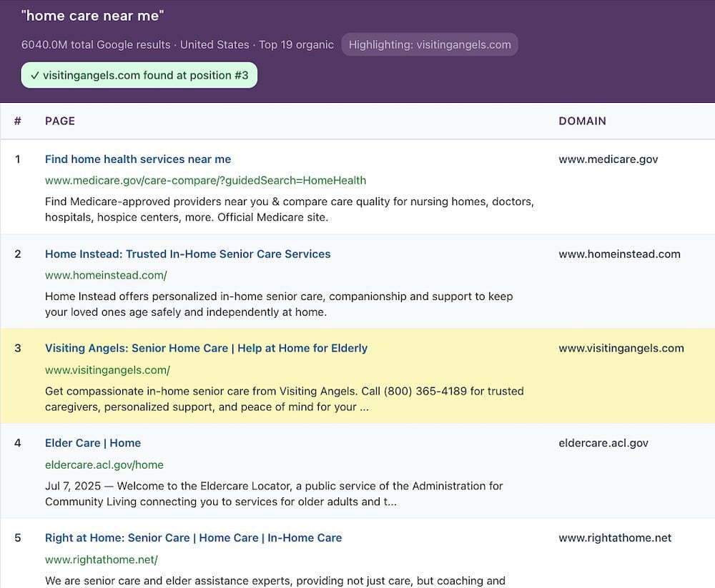Select the eldercare.acl.gov domain cell

[603, 443]
